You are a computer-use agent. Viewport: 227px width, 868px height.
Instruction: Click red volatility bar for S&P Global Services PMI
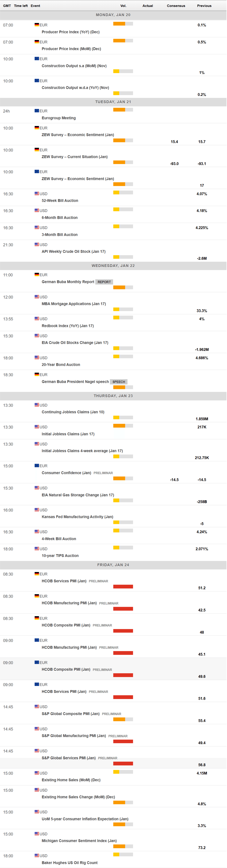[123, 764]
